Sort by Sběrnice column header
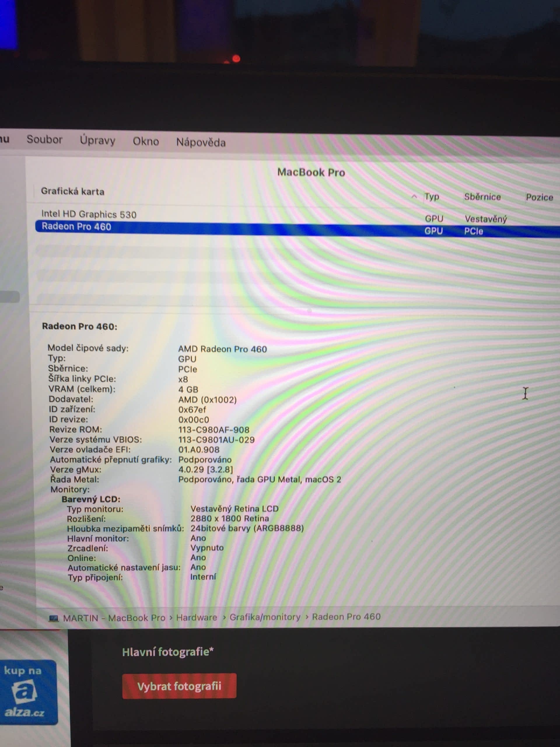Image resolution: width=560 pixels, height=747 pixels. [x=482, y=197]
